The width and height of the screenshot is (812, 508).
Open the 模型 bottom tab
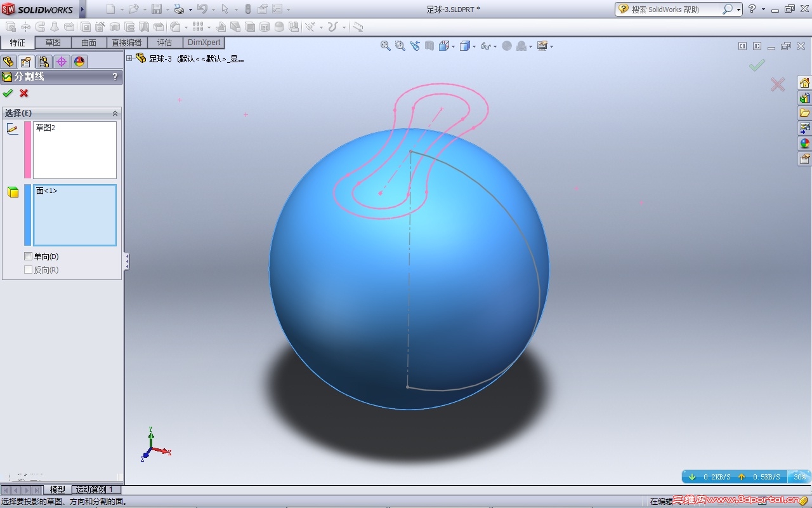pos(58,490)
